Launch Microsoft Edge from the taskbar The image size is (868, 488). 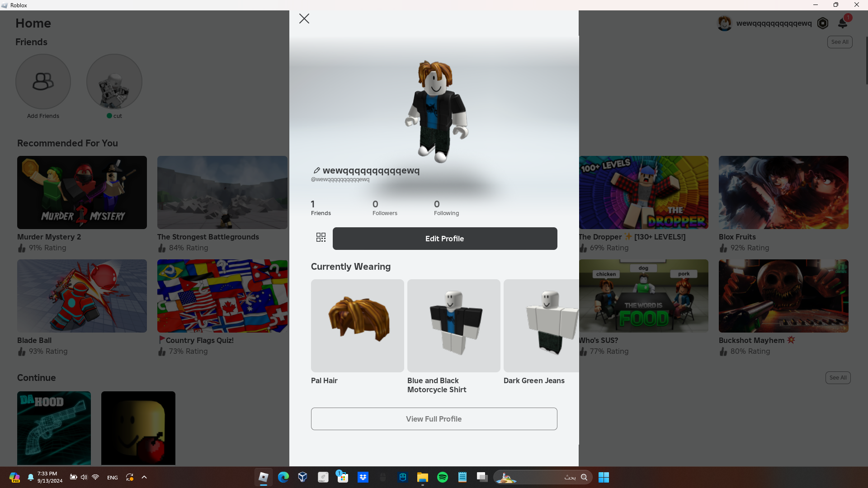pyautogui.click(x=283, y=477)
